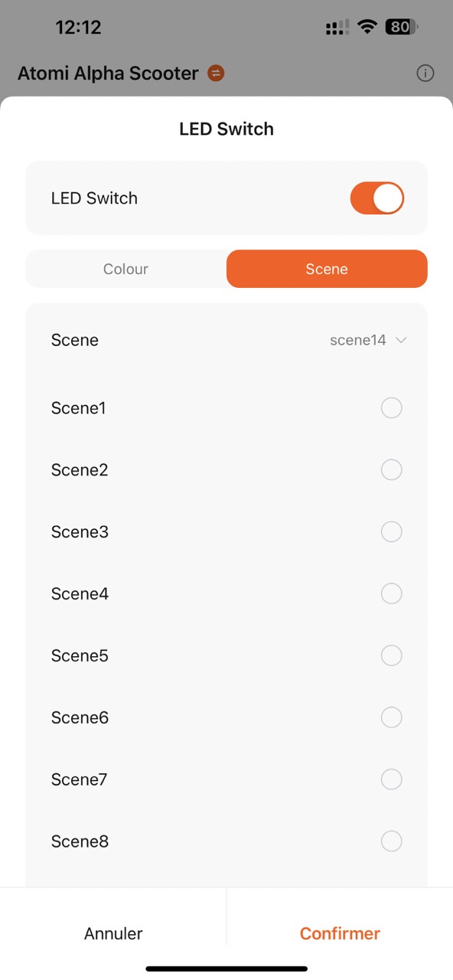Viewport: 453px width, 980px height.
Task: Tap the Scene6 radio button
Action: (x=391, y=717)
